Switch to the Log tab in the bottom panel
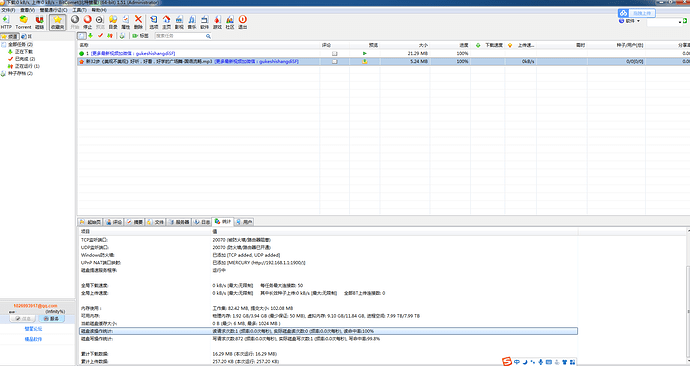Viewport: 690px width, 366px height. click(202, 222)
